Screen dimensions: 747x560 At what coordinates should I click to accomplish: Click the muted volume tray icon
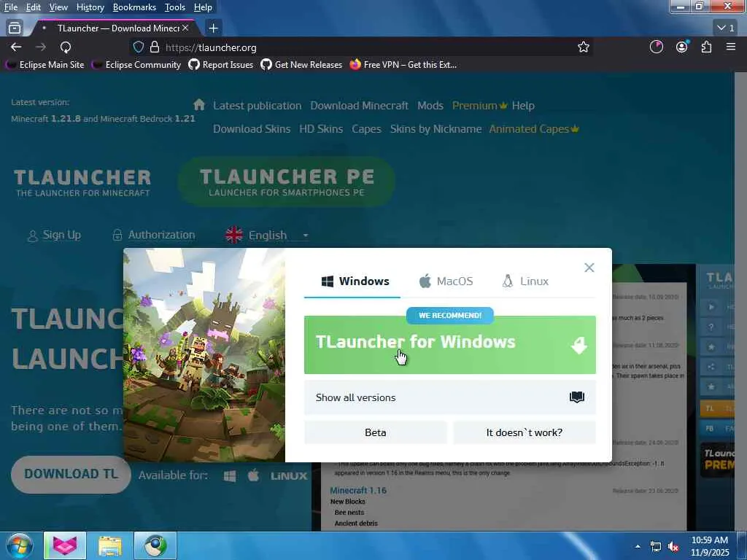click(673, 547)
